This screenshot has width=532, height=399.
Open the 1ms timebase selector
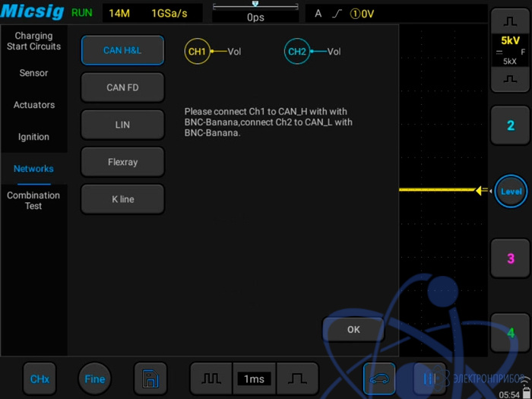[254, 378]
